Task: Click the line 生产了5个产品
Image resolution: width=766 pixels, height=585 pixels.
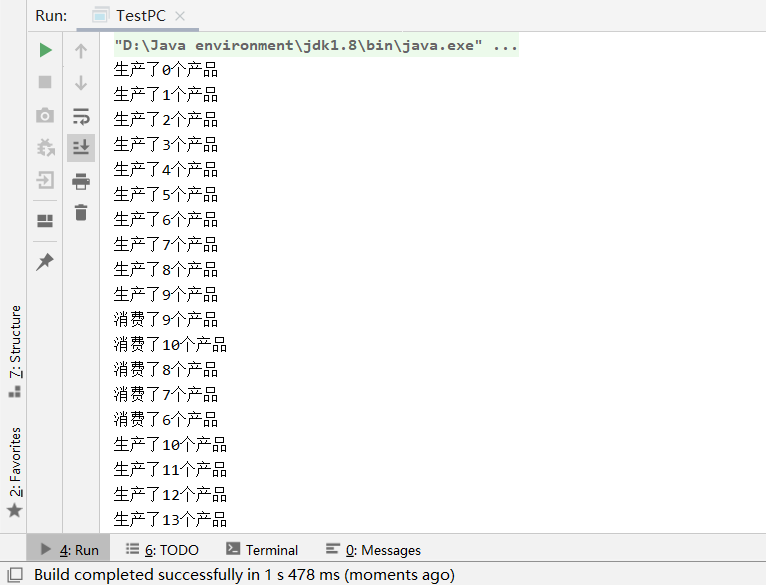Action: 166,195
